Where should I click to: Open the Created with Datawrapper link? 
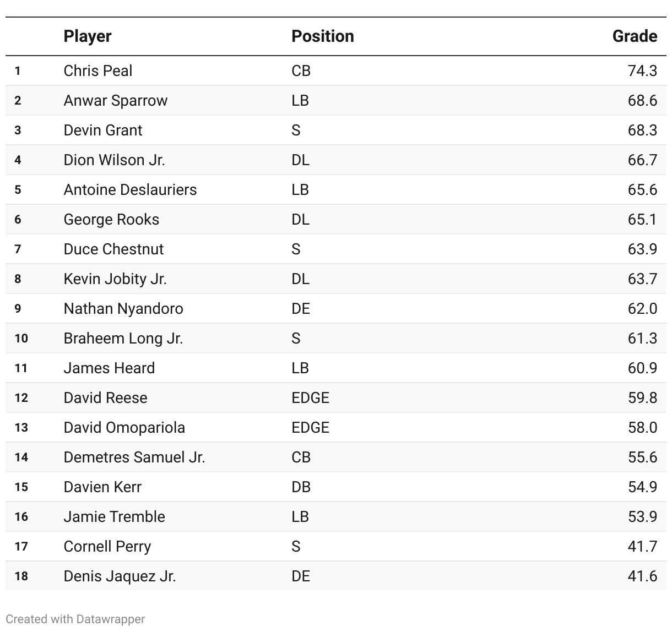(x=75, y=619)
